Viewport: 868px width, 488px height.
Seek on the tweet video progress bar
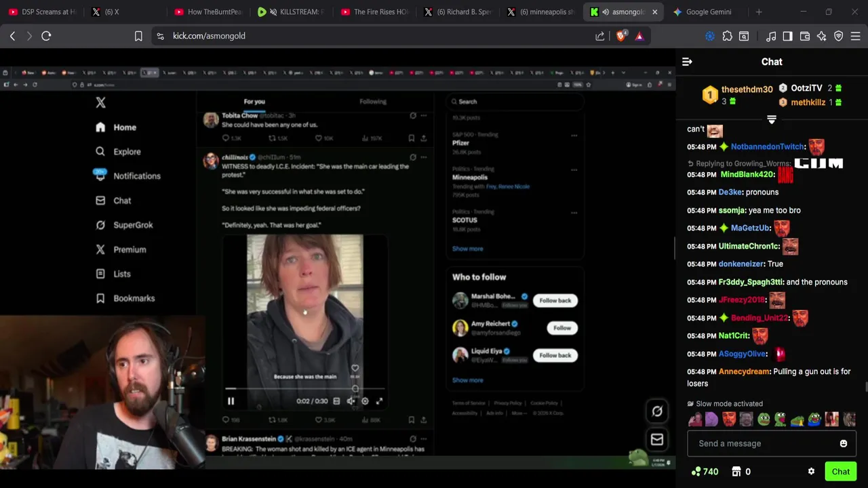304,389
